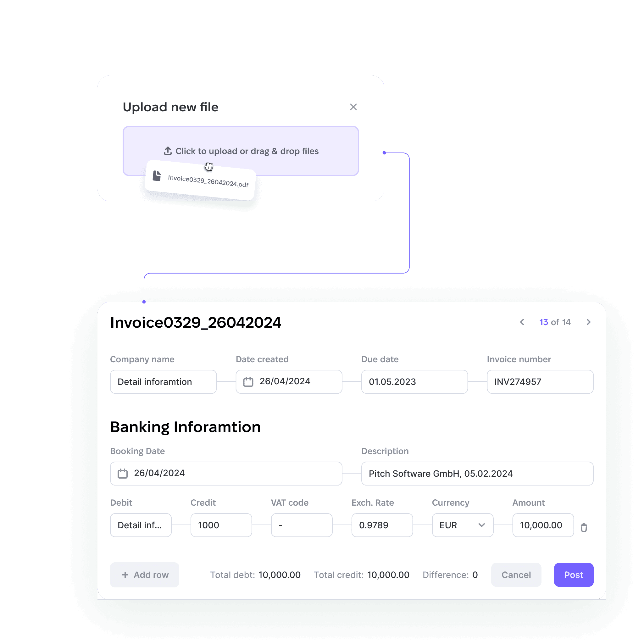Viewport: 644px width, 644px height.
Task: Click the left navigation arrow icon
Action: [x=521, y=322]
